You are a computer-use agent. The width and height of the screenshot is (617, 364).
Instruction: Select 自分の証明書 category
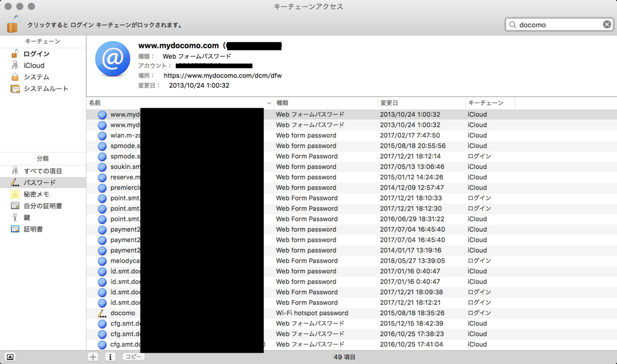click(43, 206)
